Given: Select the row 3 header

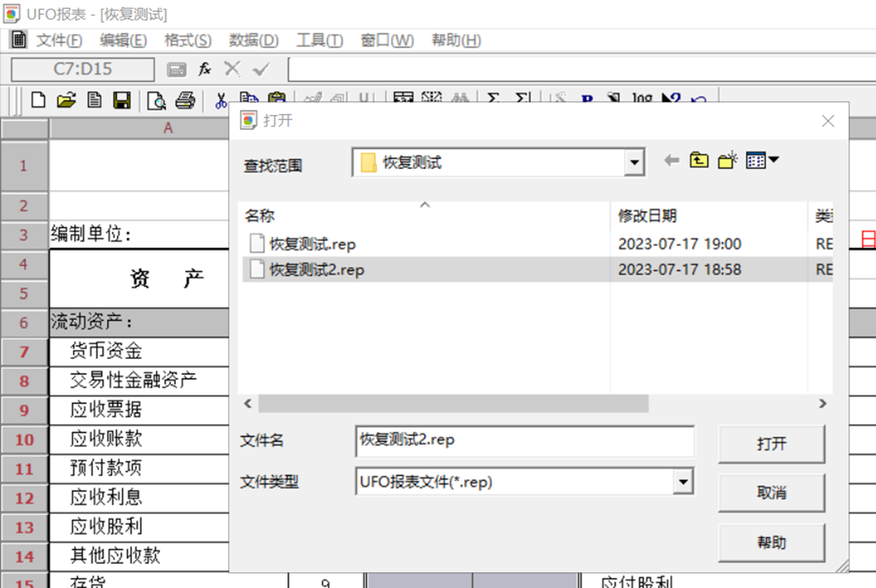Looking at the screenshot, I should point(24,235).
